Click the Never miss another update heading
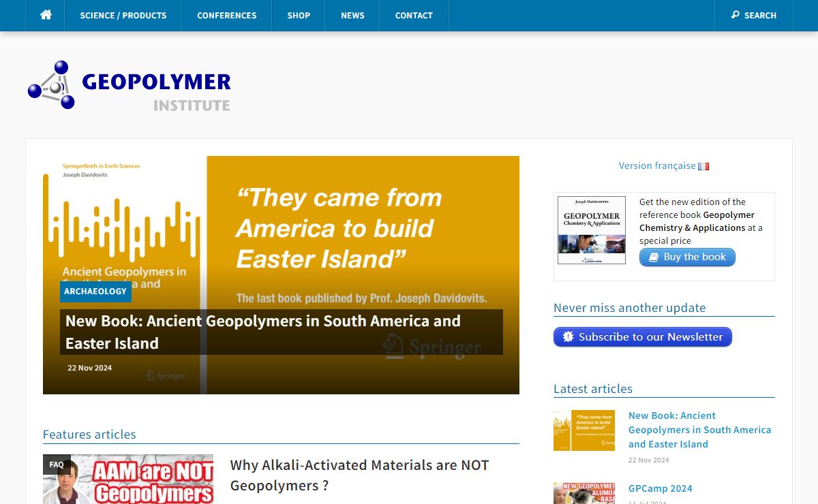Screen dimensions: 818x504 click(630, 308)
